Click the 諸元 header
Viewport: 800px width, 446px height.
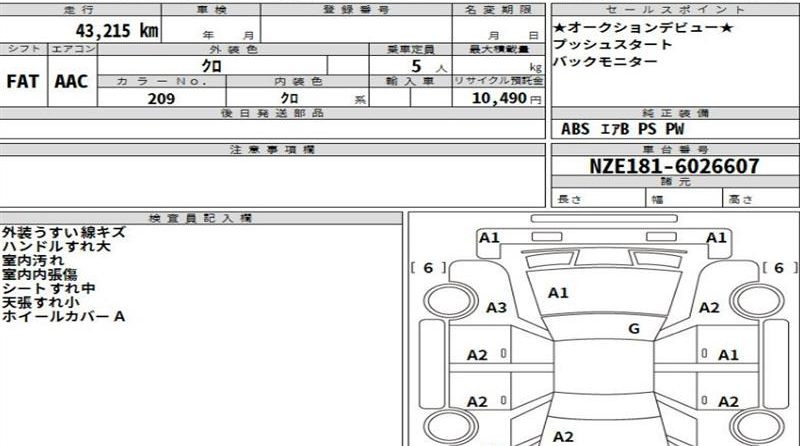point(676,182)
